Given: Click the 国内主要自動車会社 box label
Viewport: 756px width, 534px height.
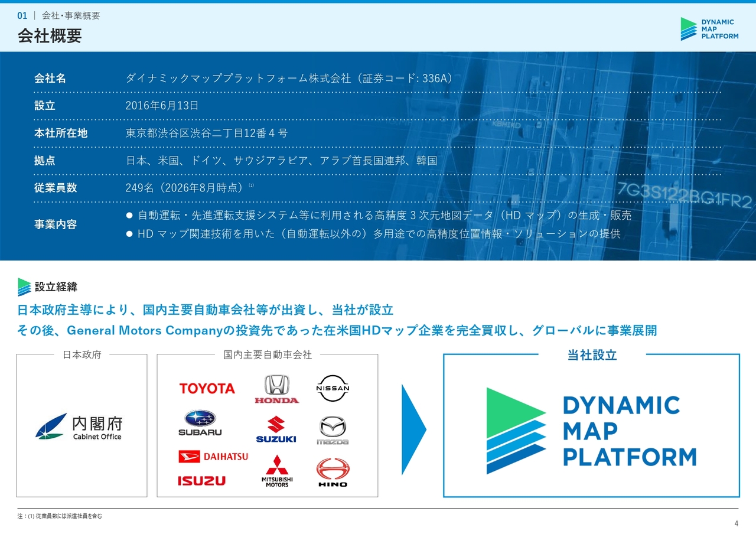Looking at the screenshot, I should click(x=268, y=354).
